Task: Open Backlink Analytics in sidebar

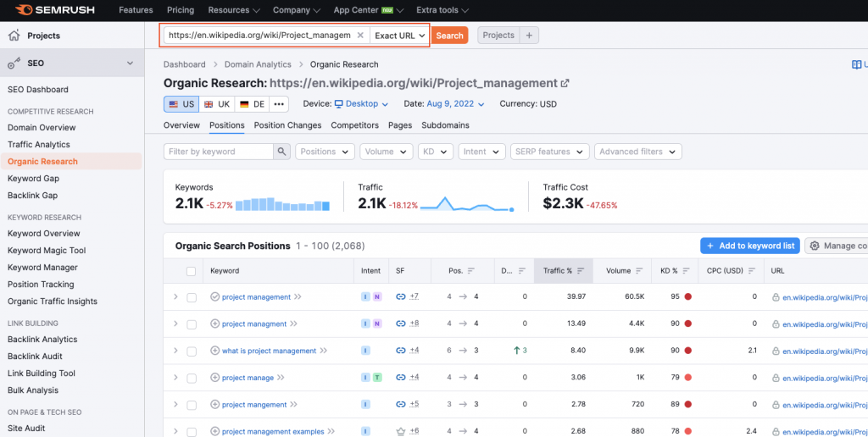Action: (x=42, y=340)
